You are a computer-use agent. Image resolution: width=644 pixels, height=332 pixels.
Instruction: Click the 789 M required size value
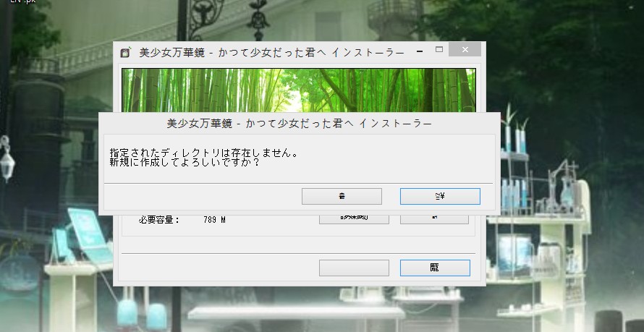214,220
